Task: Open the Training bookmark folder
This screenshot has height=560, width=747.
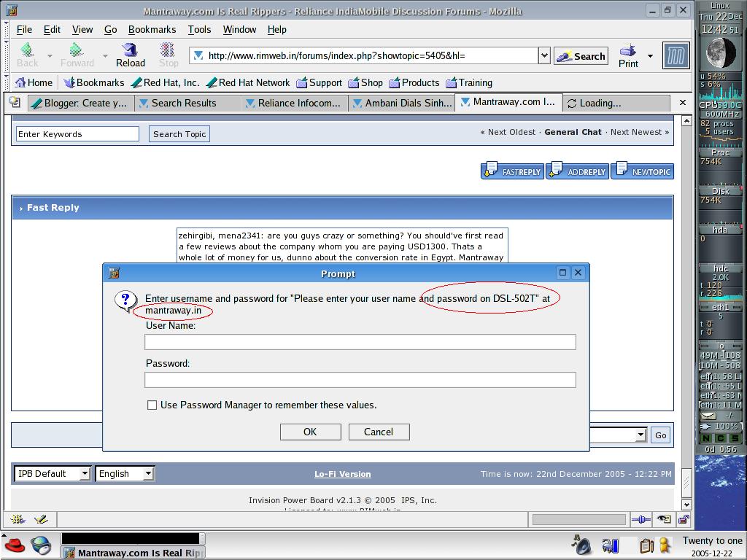Action: (469, 82)
